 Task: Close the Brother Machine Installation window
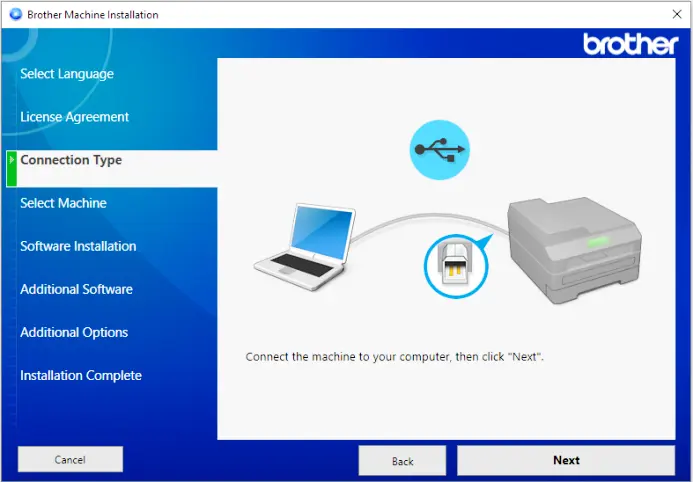(x=677, y=15)
